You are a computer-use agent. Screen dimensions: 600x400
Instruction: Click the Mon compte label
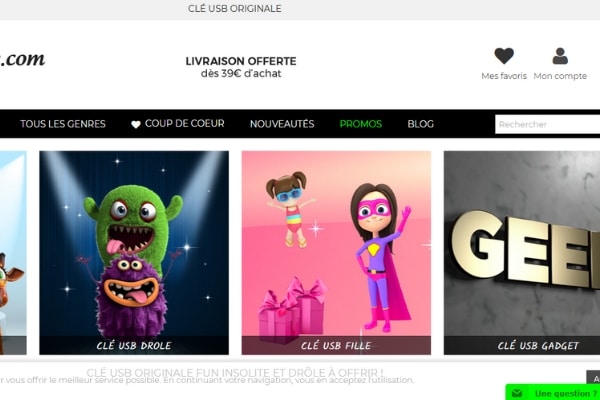[x=560, y=76]
